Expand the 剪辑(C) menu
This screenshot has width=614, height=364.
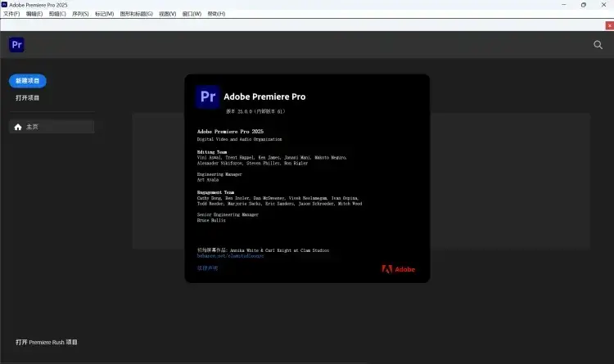[x=57, y=14]
